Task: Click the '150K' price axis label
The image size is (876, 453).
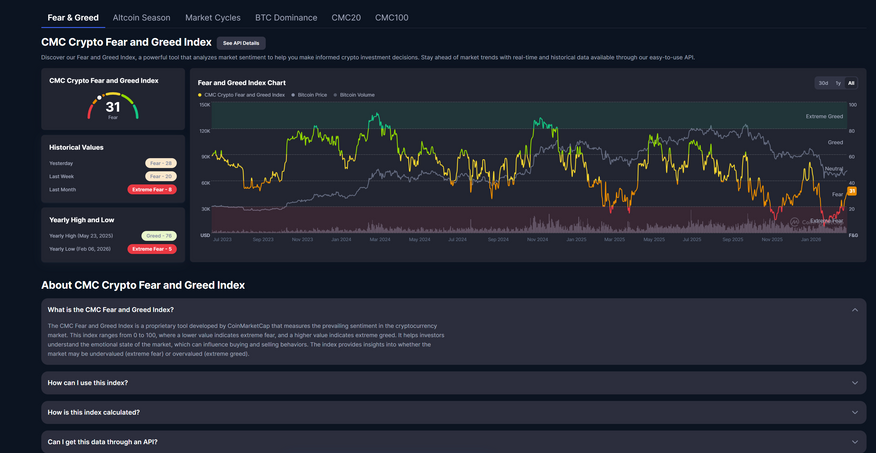Action: pos(204,105)
